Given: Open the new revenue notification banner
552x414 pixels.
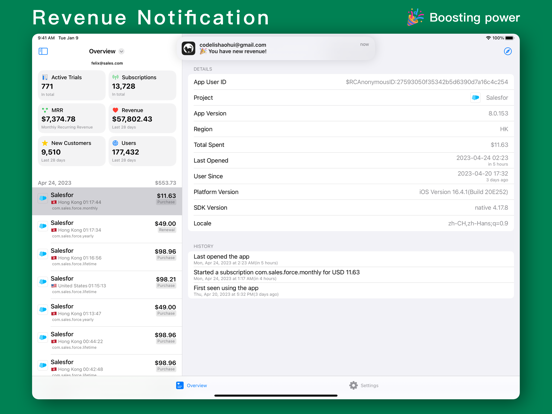Looking at the screenshot, I should coord(276,48).
